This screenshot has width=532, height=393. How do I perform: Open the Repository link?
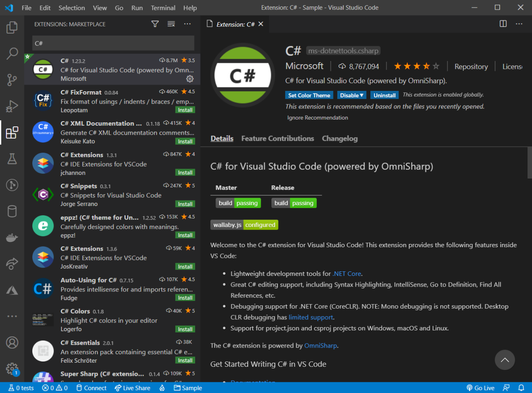pos(471,66)
